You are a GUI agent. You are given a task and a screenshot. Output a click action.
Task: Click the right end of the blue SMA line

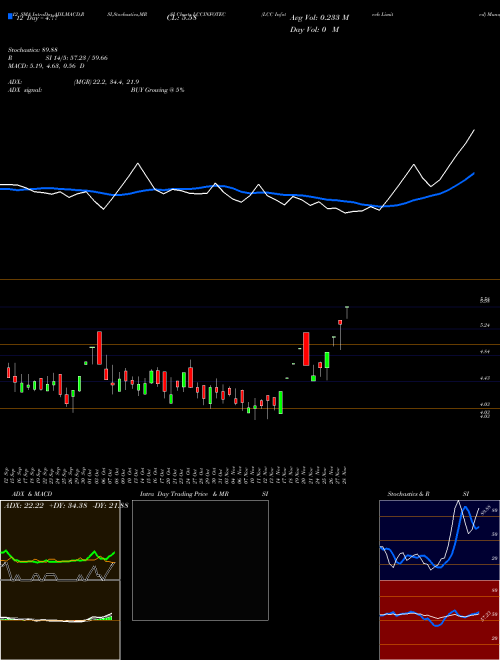coord(474,173)
